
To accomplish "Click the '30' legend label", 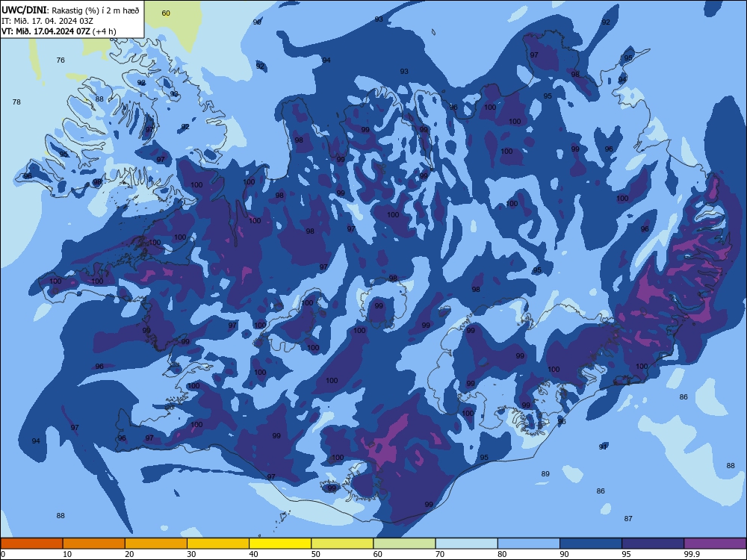I will 191,554.
